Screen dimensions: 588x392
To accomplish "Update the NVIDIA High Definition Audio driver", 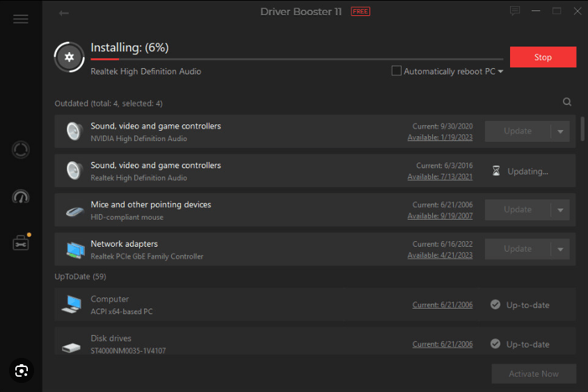I will 518,131.
